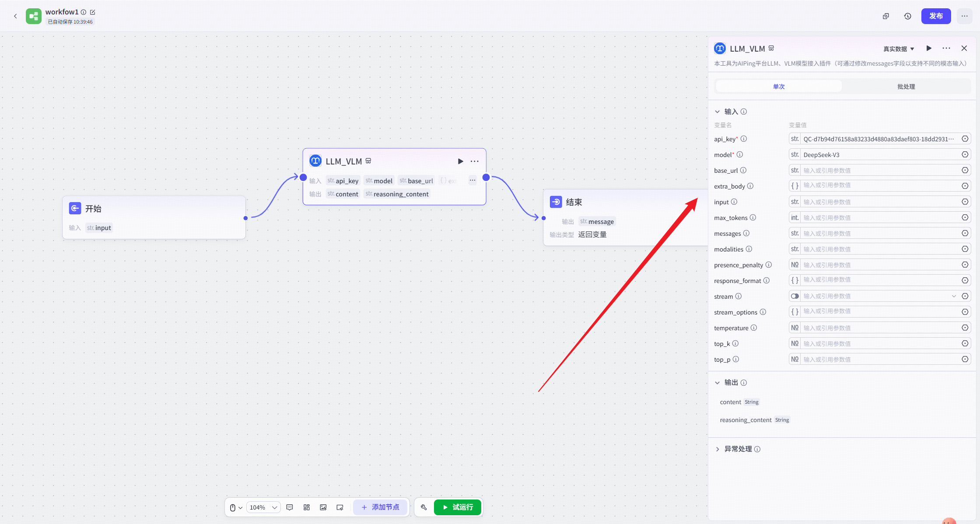980x524 pixels.
Task: Open the 真实数据 dropdown in the panel header
Action: pyautogui.click(x=899, y=49)
